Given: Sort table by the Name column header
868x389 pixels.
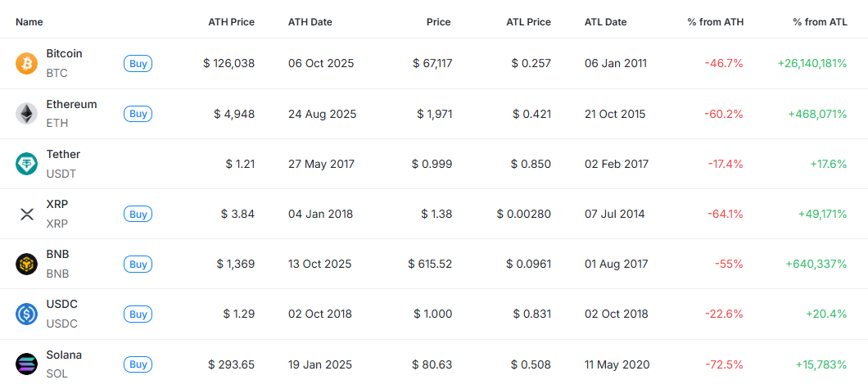Looking at the screenshot, I should (29, 22).
